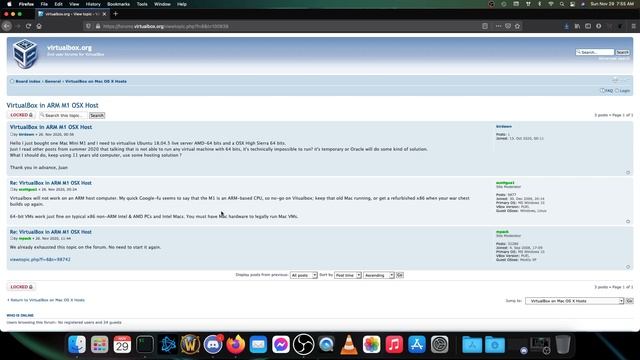
Task: Go to Firefox home page icon
Action: click(39, 26)
